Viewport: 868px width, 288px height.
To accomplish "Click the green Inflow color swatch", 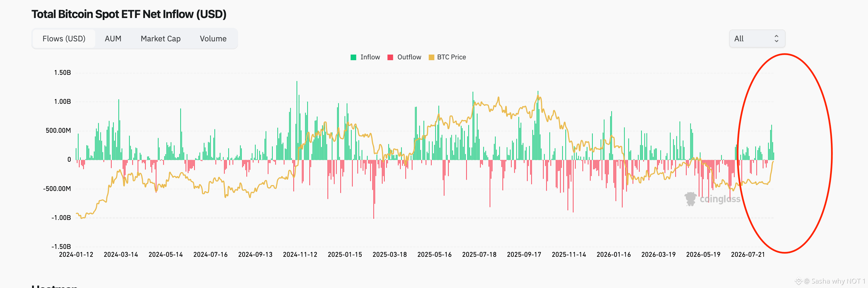I will (354, 57).
